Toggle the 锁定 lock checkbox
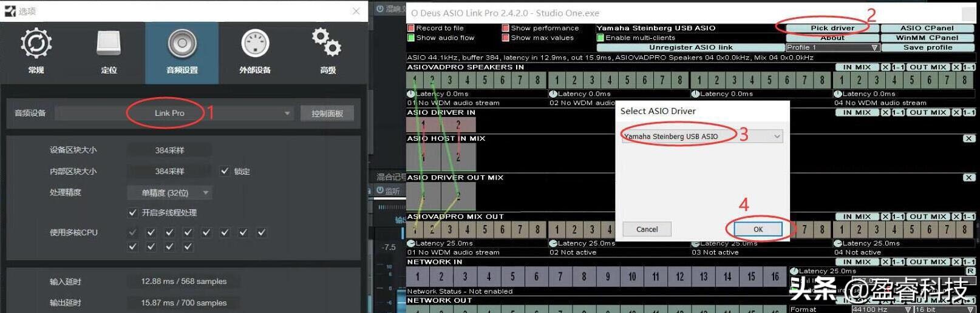Viewport: 980px width, 313px height. point(225,171)
